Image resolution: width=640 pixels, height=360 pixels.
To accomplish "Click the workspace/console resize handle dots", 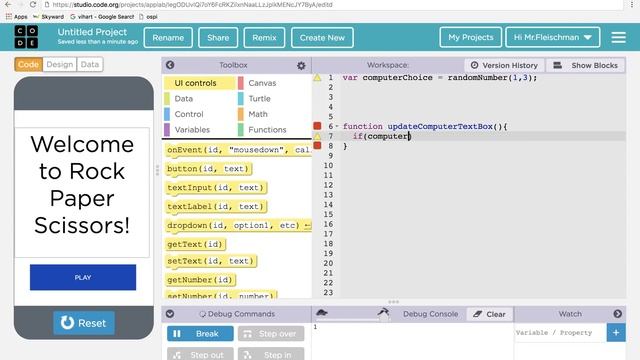I will [x=393, y=302].
